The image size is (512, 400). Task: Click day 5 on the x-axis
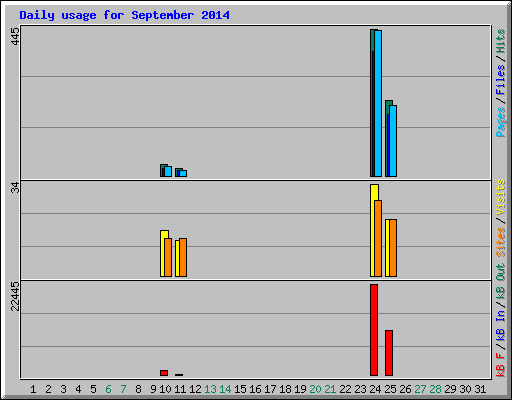[x=93, y=389]
